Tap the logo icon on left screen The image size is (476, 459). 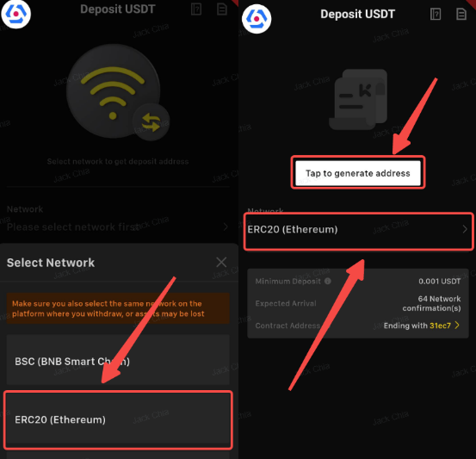15,14
